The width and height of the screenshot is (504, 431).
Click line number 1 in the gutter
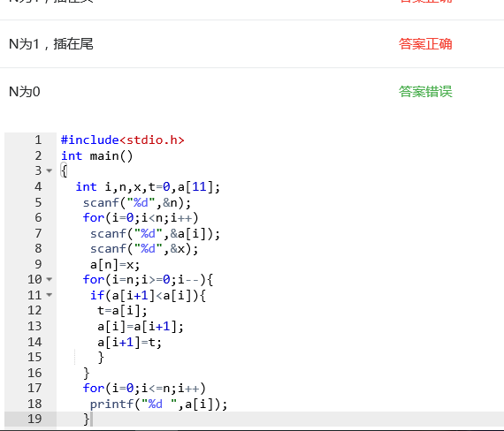click(x=38, y=140)
